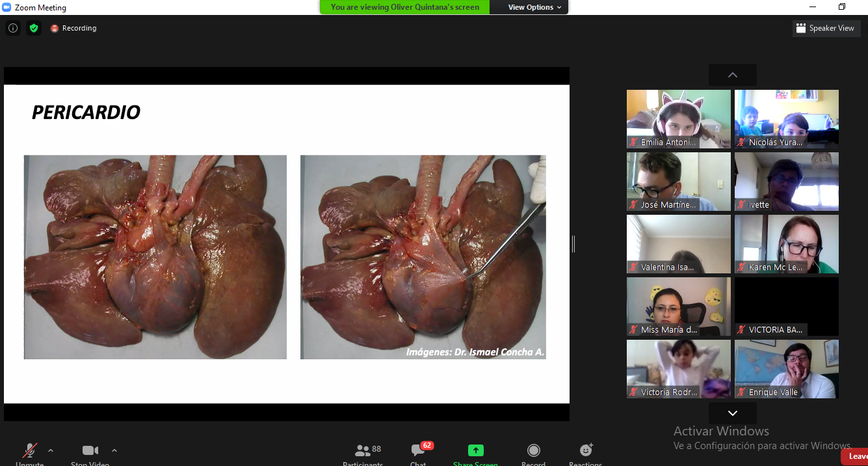Image resolution: width=868 pixels, height=466 pixels.
Task: Stop the video camera
Action: coord(90,452)
